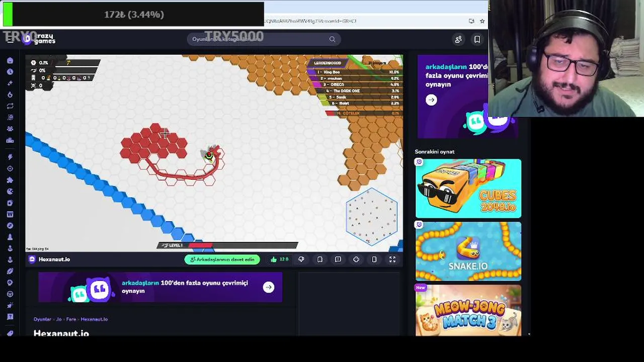Open the friends icon in the header
The height and width of the screenshot is (362, 644).
point(458,39)
